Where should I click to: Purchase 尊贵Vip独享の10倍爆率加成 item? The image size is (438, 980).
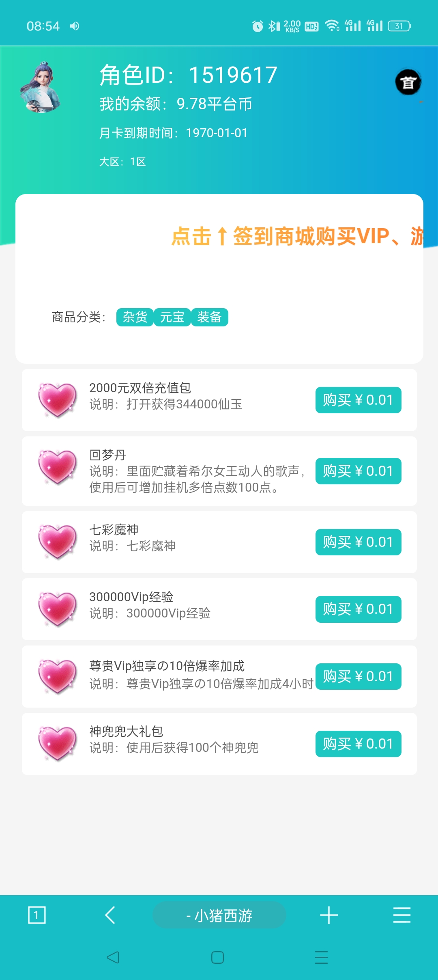(358, 676)
